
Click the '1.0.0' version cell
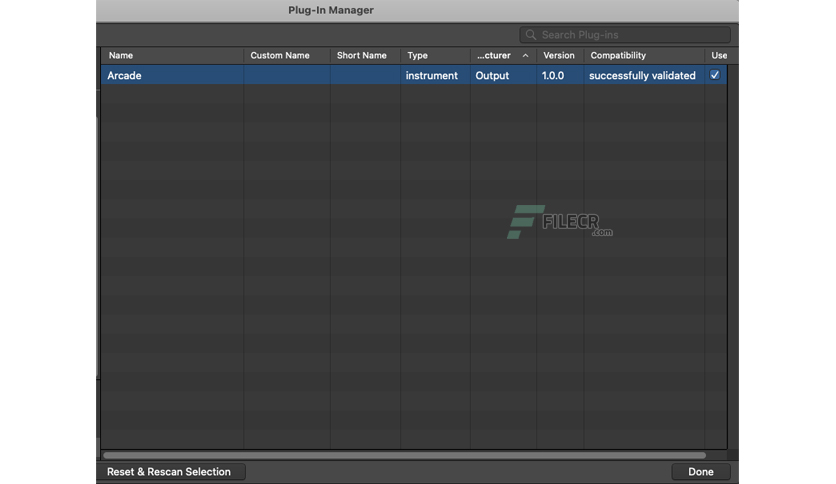(560, 75)
